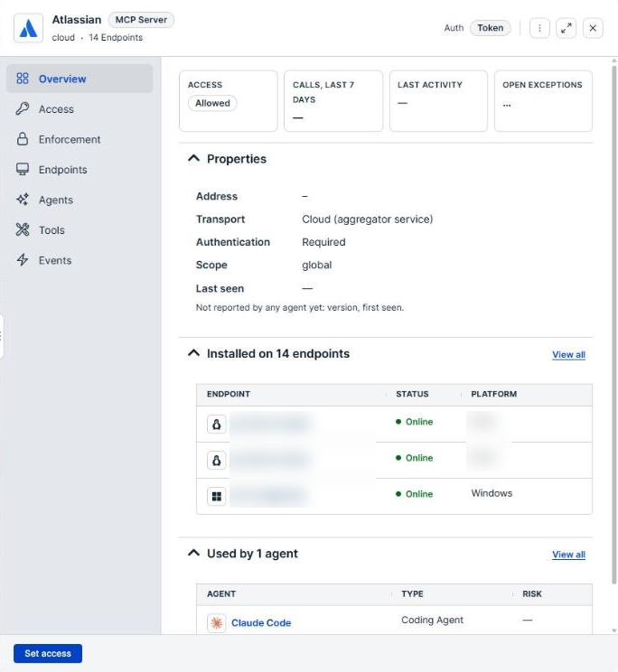Click the Calls, last 7 days card
The height and width of the screenshot is (672, 618).
point(333,101)
